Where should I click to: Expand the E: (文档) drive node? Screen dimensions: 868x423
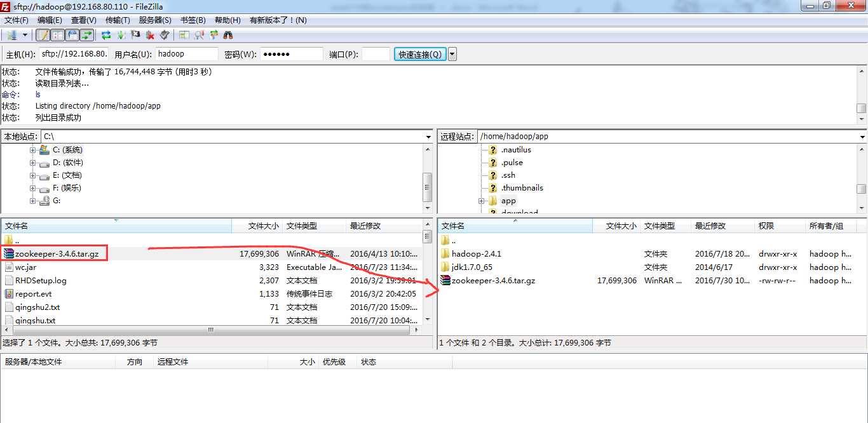(33, 175)
